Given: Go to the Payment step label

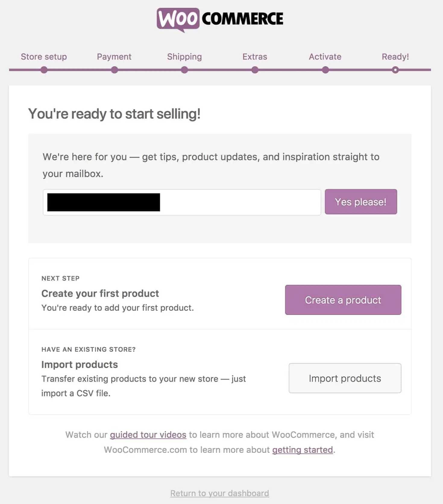Looking at the screenshot, I should tap(114, 57).
